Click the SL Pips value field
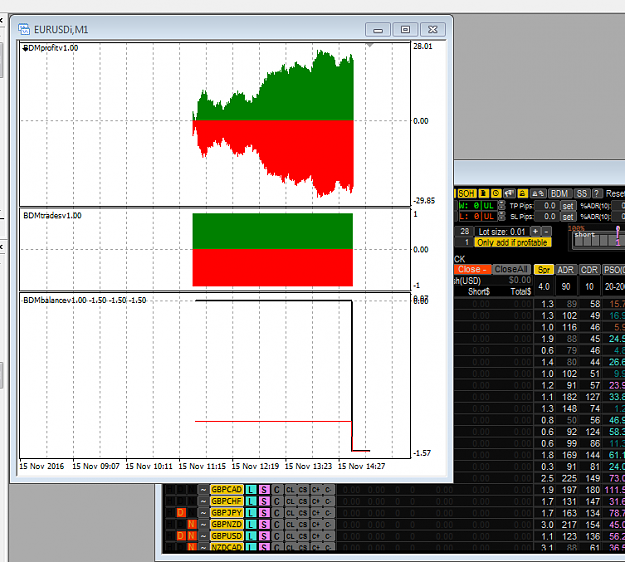 pyautogui.click(x=547, y=216)
